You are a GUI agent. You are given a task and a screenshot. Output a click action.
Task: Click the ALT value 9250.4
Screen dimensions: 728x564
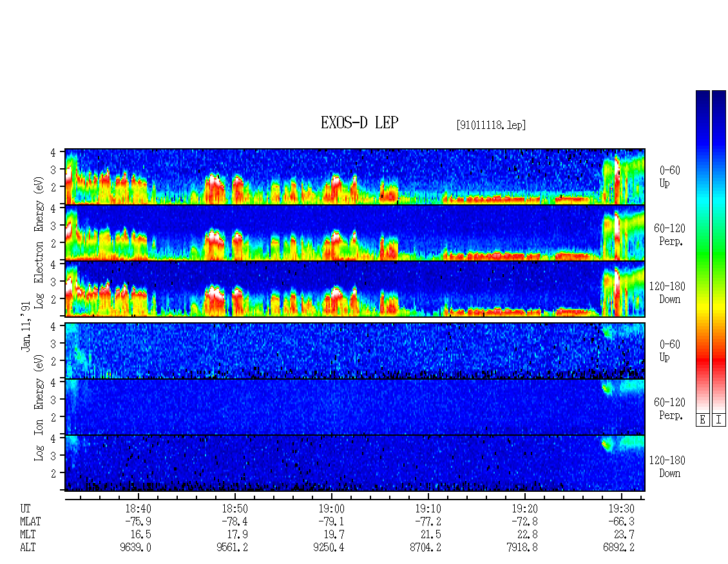[x=329, y=548]
